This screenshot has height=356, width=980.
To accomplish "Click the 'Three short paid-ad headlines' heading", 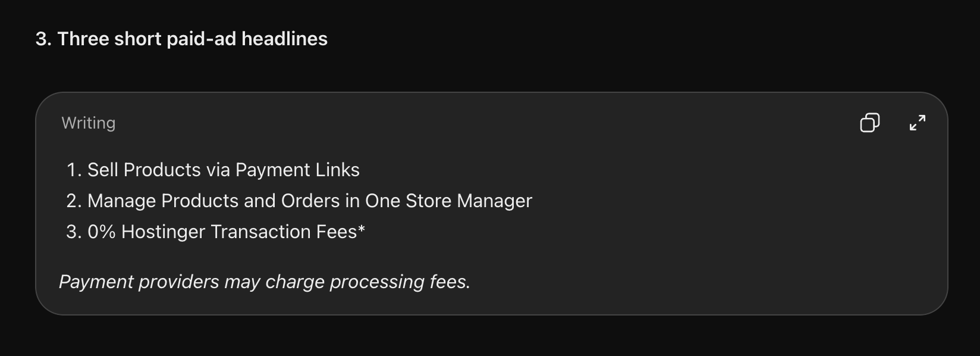I will (x=181, y=39).
